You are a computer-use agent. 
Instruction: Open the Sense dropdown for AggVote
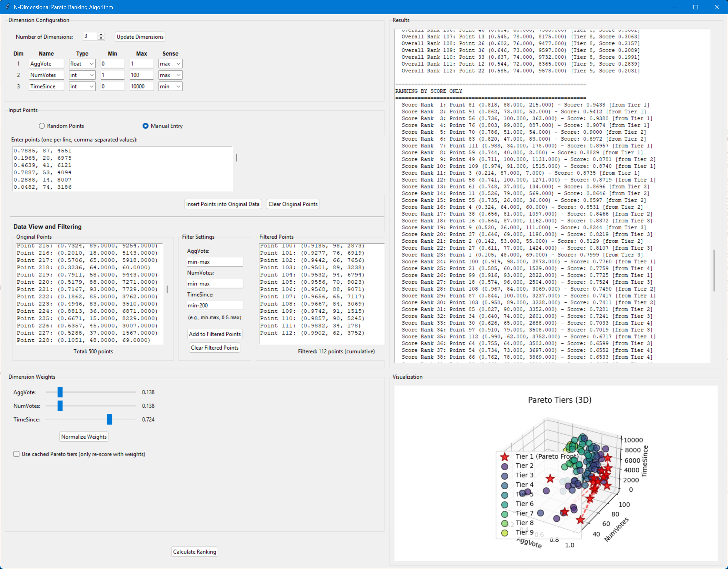170,64
